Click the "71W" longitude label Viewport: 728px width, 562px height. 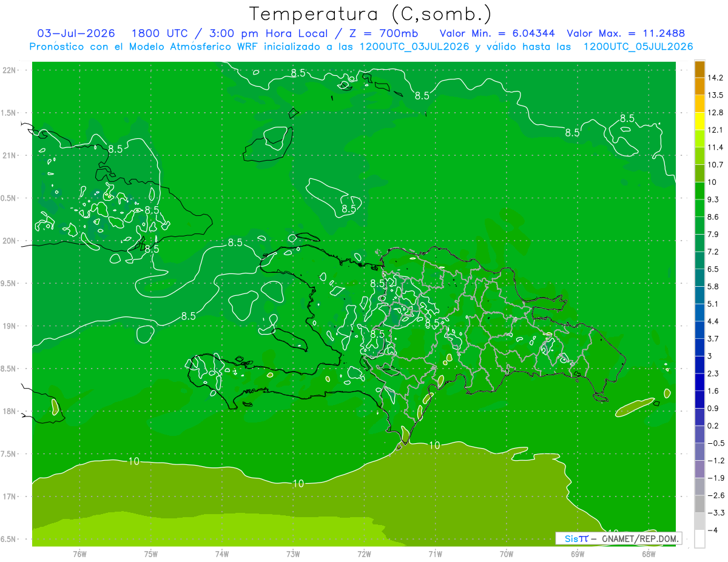(x=435, y=554)
